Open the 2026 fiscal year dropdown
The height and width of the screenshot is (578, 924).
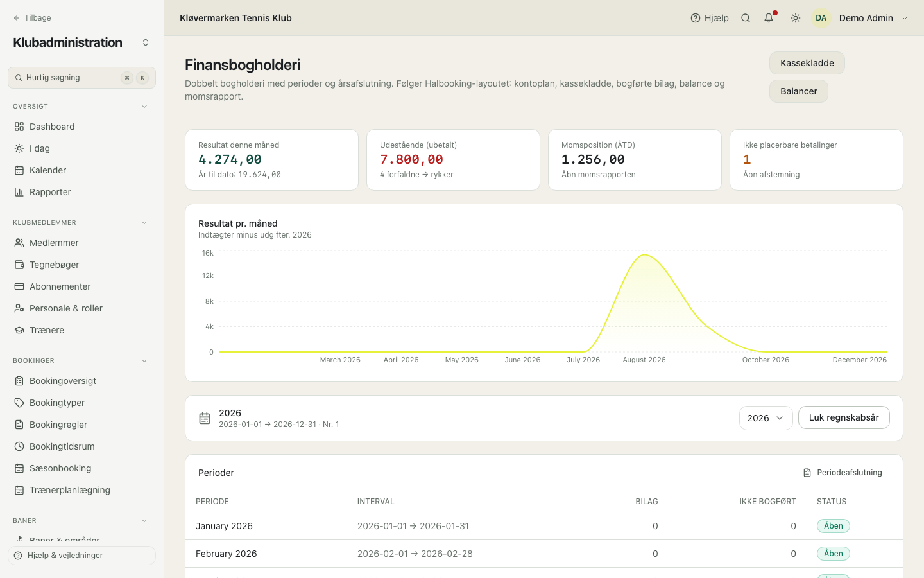tap(766, 418)
